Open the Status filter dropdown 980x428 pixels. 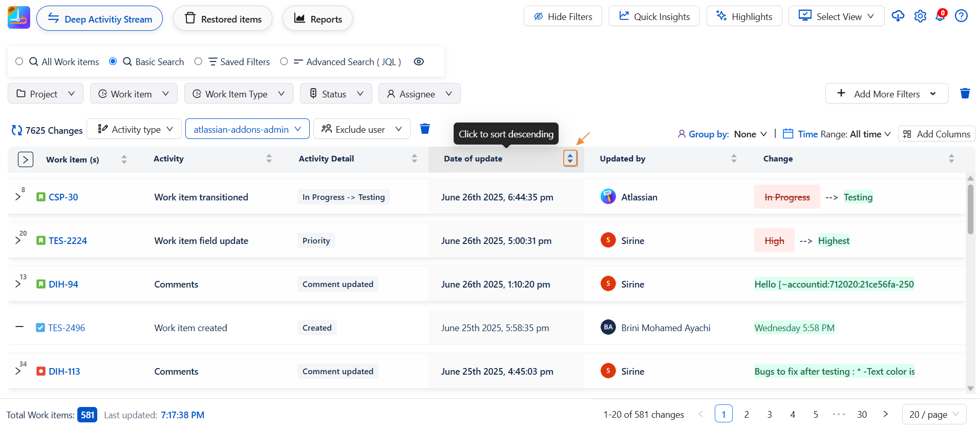click(x=336, y=94)
